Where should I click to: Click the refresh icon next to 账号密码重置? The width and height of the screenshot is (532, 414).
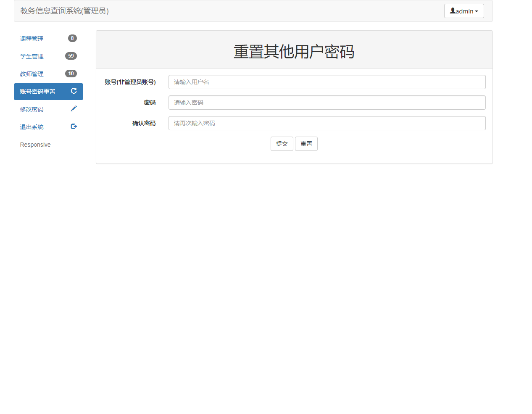pos(74,91)
